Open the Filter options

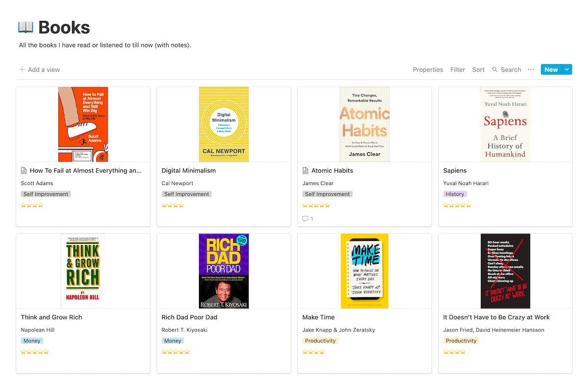pyautogui.click(x=457, y=69)
